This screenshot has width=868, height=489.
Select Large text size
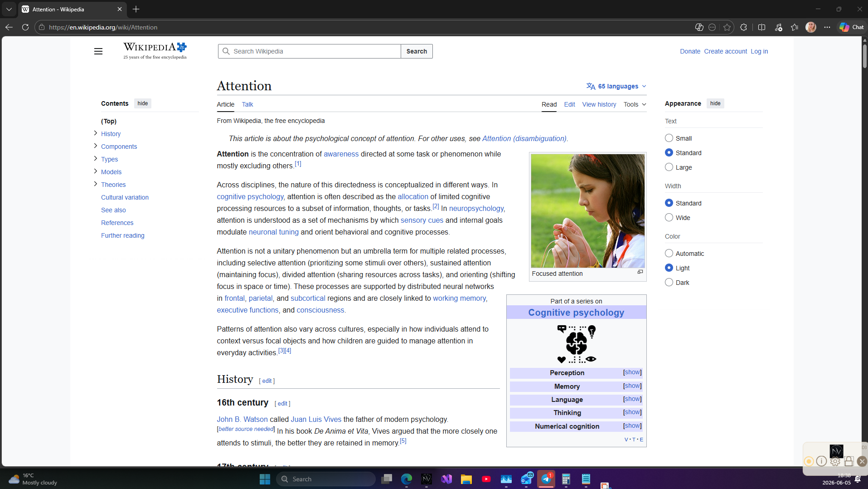[669, 167]
